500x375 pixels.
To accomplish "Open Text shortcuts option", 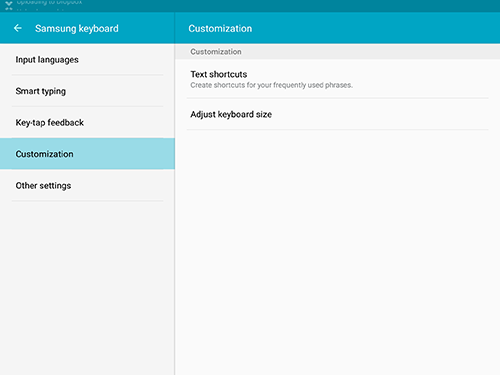I will (x=337, y=79).
